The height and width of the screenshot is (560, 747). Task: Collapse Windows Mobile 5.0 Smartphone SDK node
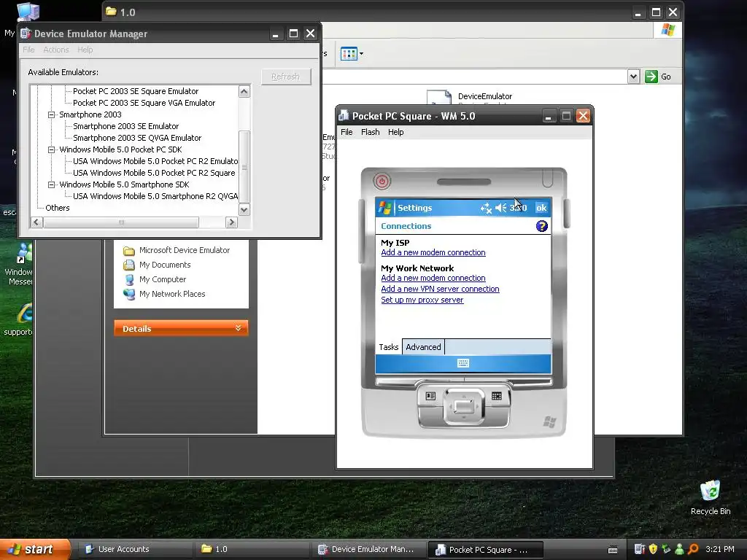[x=52, y=184]
